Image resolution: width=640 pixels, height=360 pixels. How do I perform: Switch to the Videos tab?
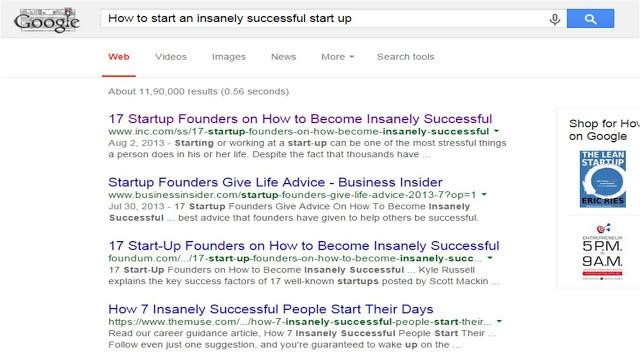tap(171, 57)
